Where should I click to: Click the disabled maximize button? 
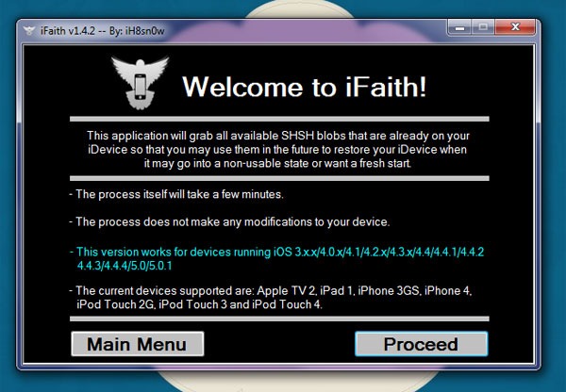[483, 27]
